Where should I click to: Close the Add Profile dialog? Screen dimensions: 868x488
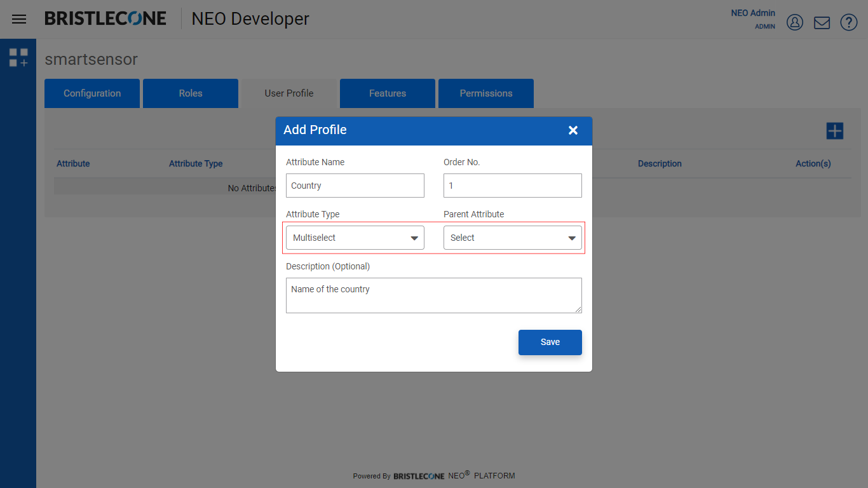[573, 130]
